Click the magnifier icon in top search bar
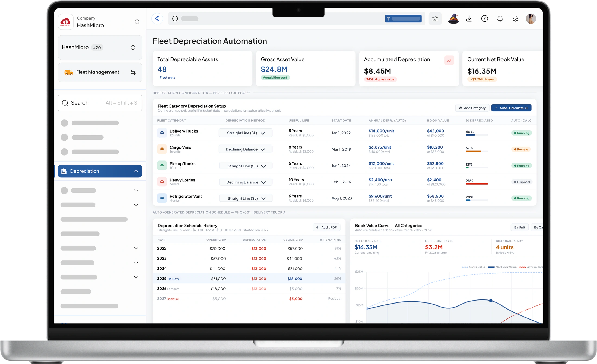 [175, 19]
